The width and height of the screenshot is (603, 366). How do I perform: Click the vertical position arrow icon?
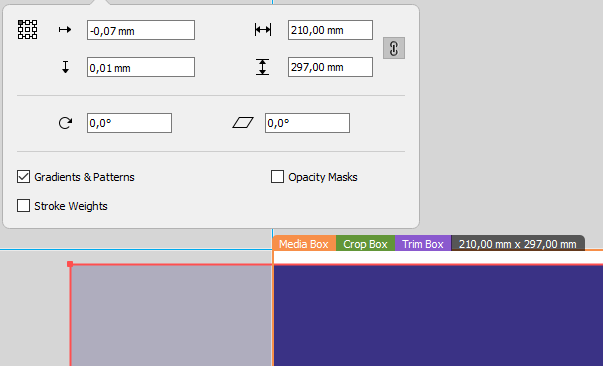pyautogui.click(x=65, y=67)
